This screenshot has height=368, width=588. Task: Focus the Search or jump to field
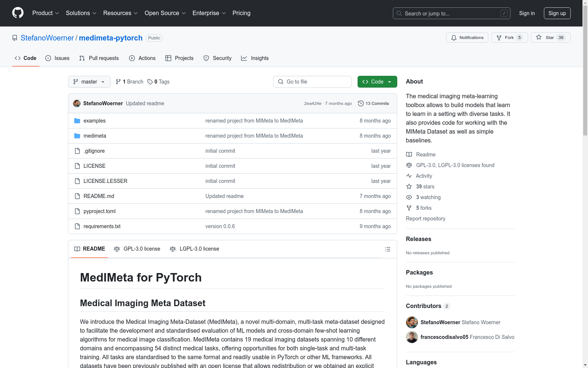[452, 13]
